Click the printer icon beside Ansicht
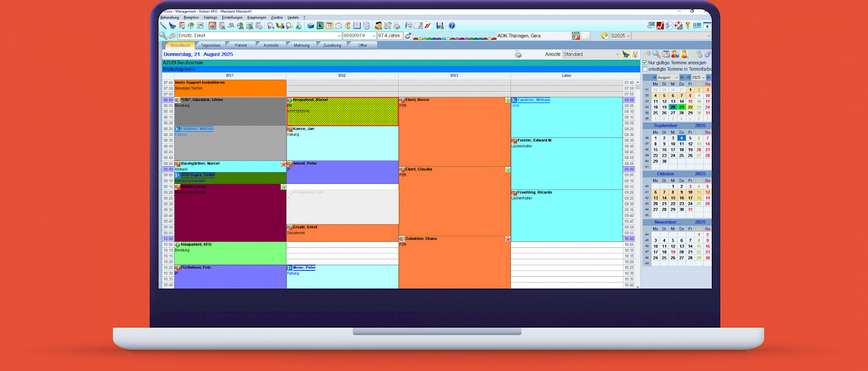 click(518, 54)
